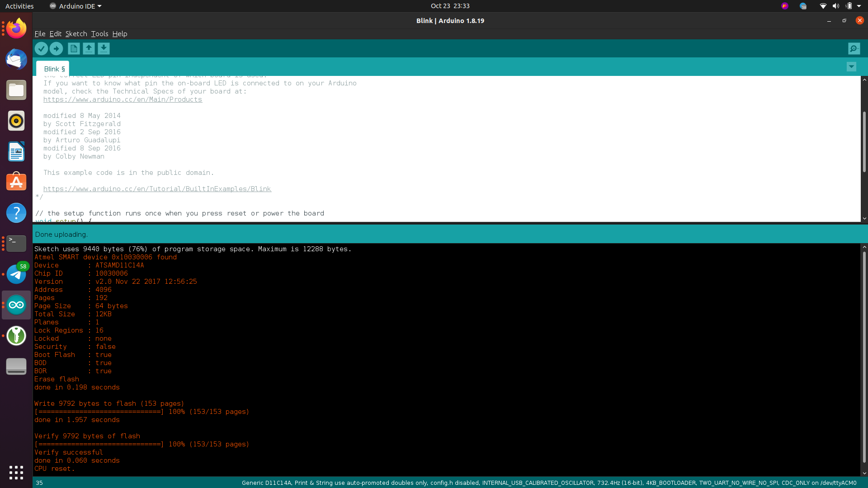Click the 'by Colby Newman' comment line
This screenshot has height=488, width=868.
click(74, 156)
